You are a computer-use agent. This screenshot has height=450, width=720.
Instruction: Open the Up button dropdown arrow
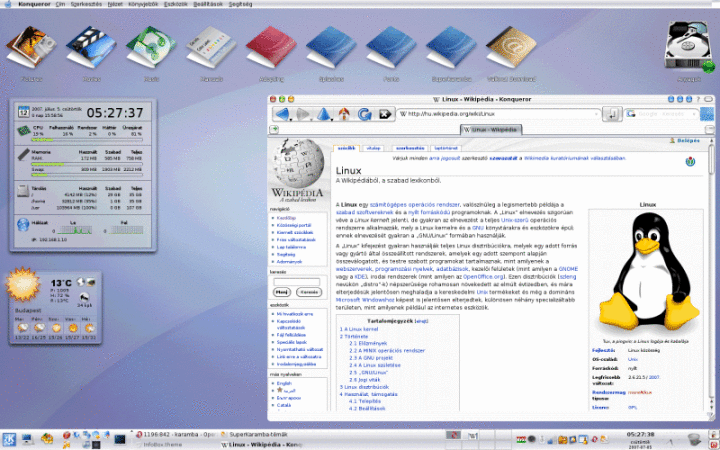(332, 119)
